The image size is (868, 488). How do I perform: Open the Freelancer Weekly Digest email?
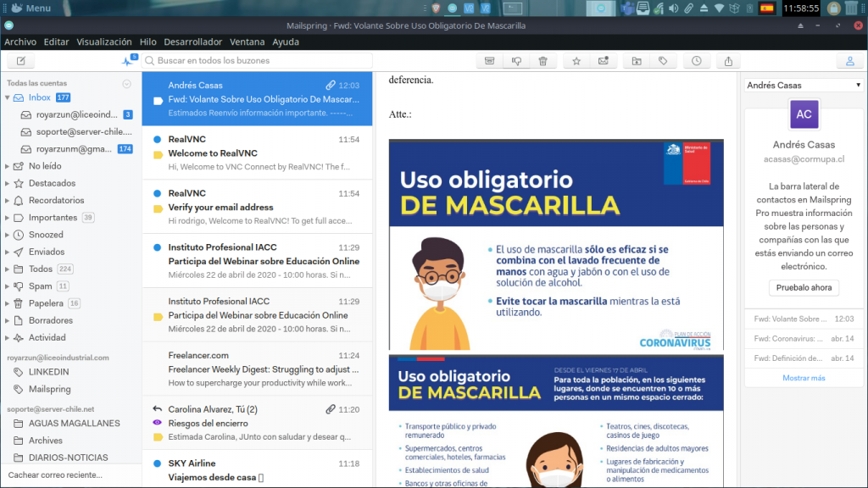pos(258,369)
